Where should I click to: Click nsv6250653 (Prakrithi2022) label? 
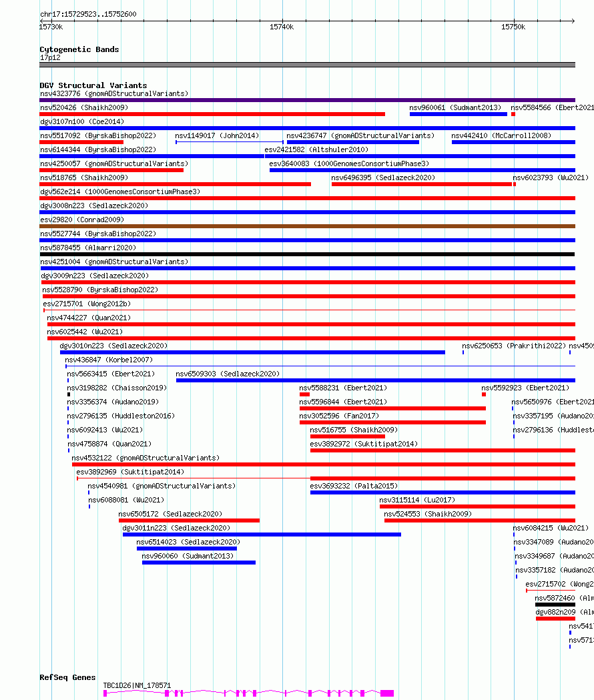coord(514,346)
